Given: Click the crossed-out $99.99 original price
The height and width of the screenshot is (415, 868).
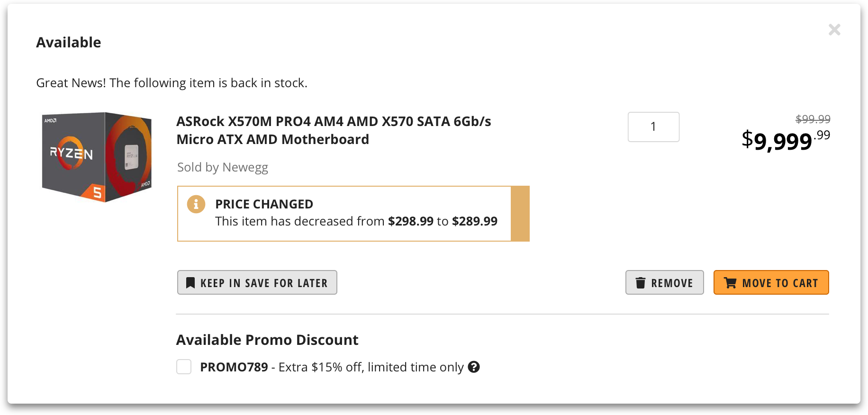Looking at the screenshot, I should point(813,119).
